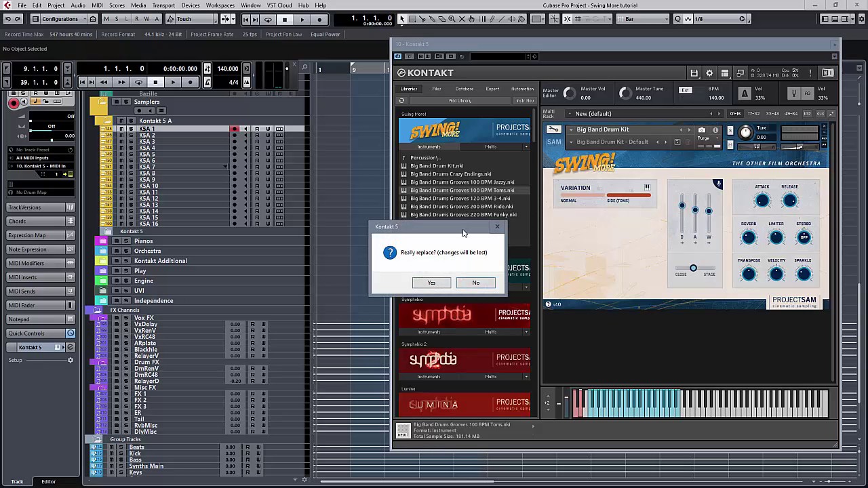
Task: Open the Devices menu
Action: (191, 5)
